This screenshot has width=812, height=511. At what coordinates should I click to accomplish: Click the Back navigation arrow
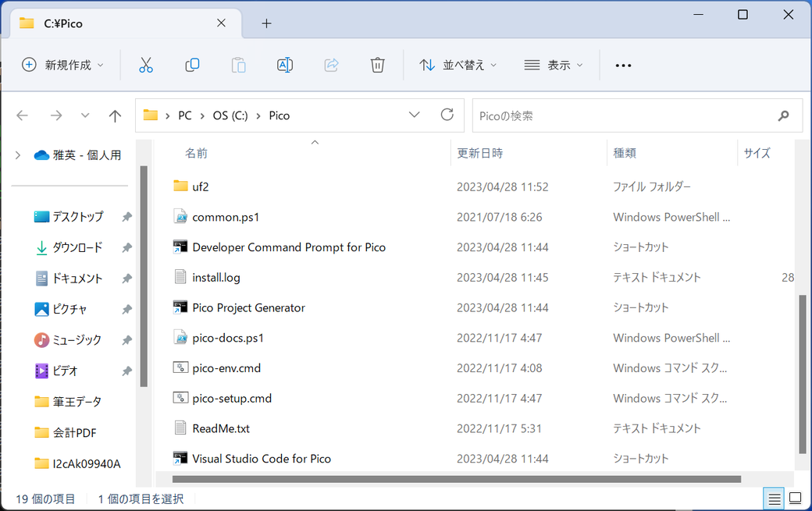coord(23,115)
